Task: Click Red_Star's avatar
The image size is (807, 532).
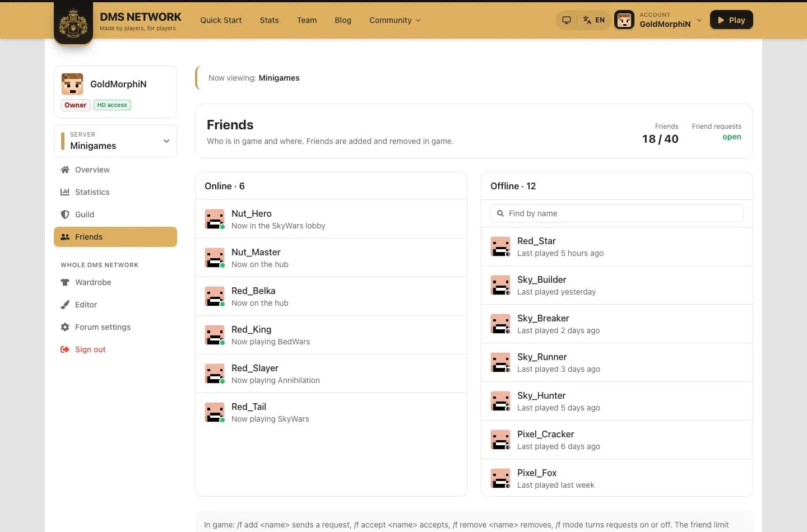Action: click(500, 246)
